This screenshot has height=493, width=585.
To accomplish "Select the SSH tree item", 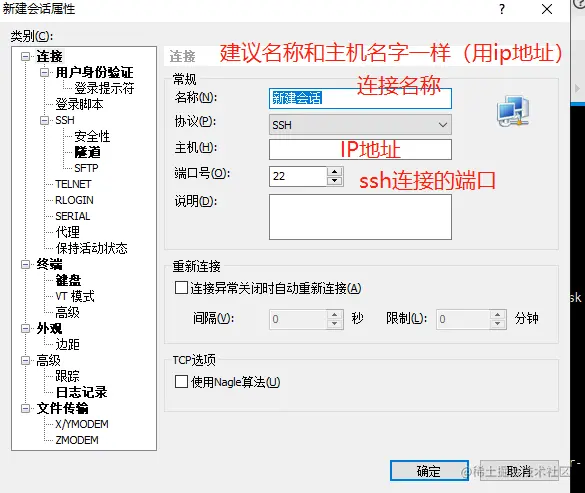I will pyautogui.click(x=65, y=120).
